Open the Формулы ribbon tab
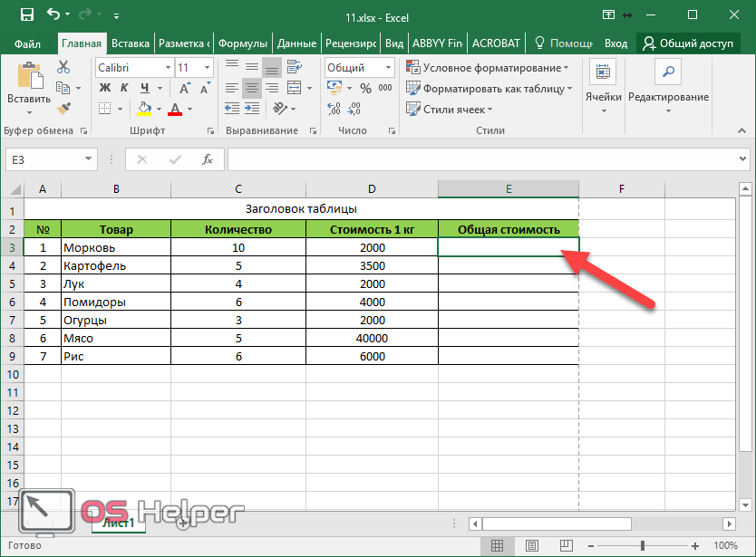This screenshot has height=557, width=756. tap(243, 43)
